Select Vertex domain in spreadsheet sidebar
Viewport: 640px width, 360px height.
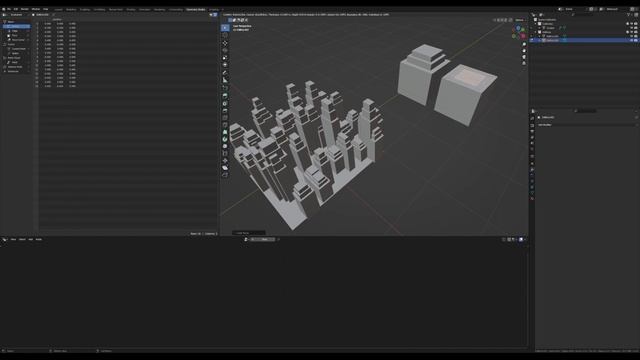pyautogui.click(x=16, y=26)
